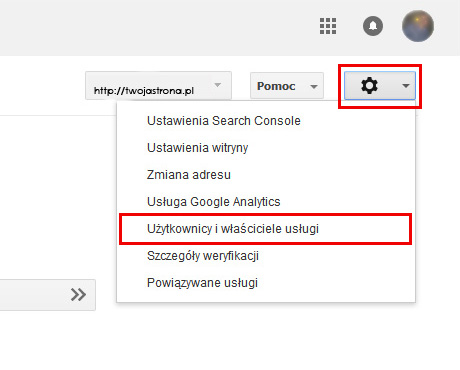Open the notifications bell
Viewport: 460px width, 370px height.
point(373,26)
